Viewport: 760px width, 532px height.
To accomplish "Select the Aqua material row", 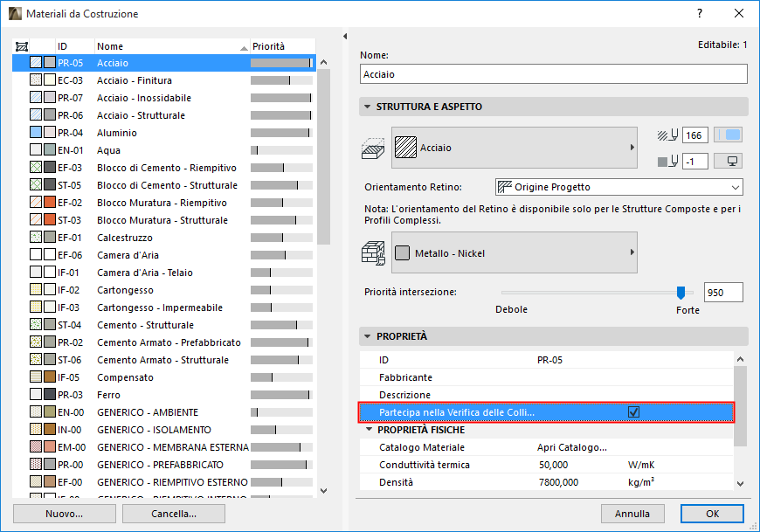I will (x=164, y=149).
